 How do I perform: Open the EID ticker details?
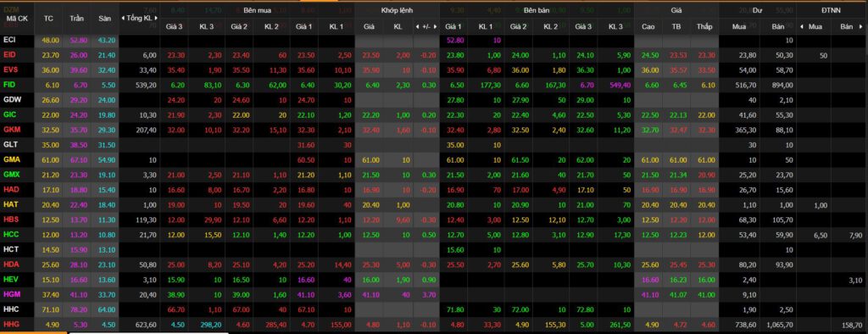pos(8,54)
